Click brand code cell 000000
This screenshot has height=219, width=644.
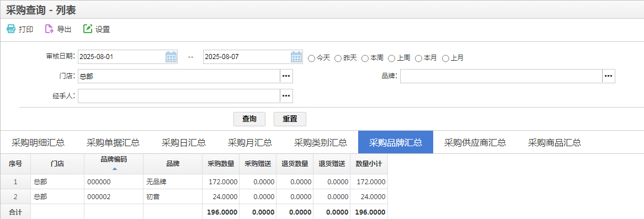pos(114,181)
